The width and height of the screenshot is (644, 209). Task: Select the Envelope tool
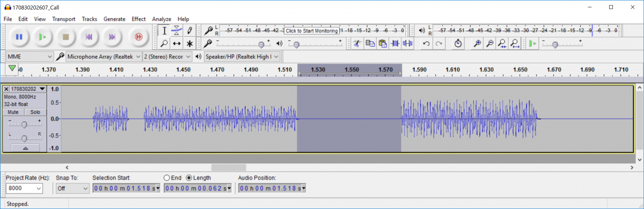click(x=177, y=31)
